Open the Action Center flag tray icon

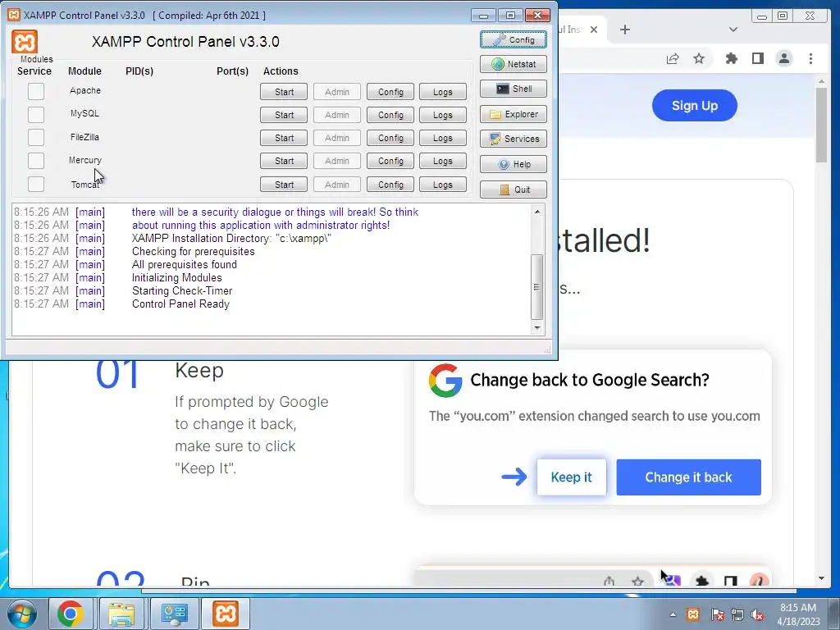[717, 614]
